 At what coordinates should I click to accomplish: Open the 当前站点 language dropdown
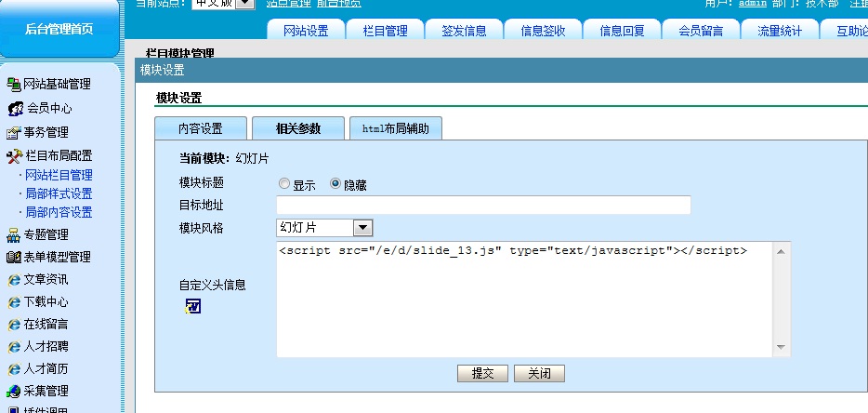[245, 4]
